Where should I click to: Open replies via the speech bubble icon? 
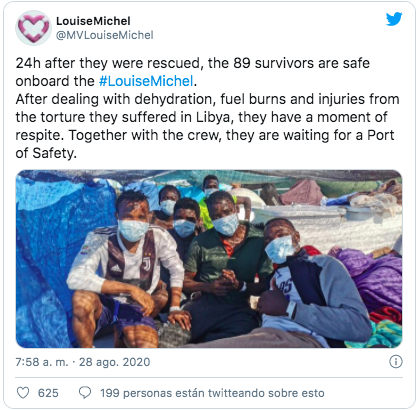tap(85, 393)
